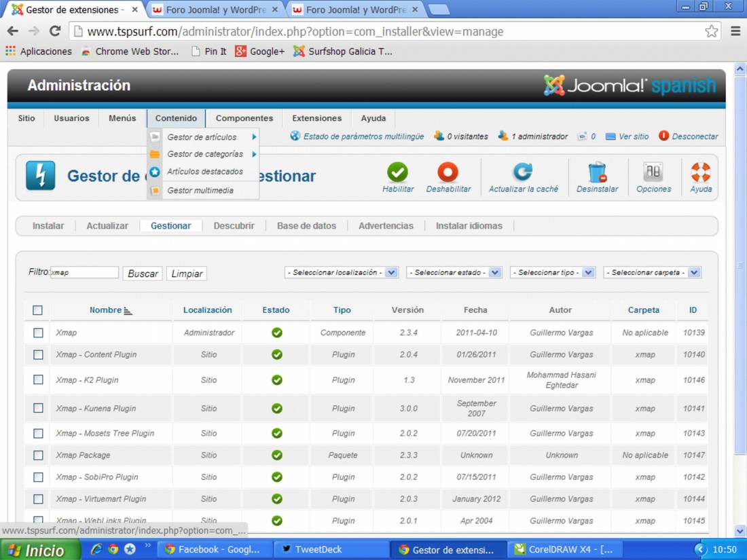Select Artículos destacados in Contenido menu

(x=205, y=172)
